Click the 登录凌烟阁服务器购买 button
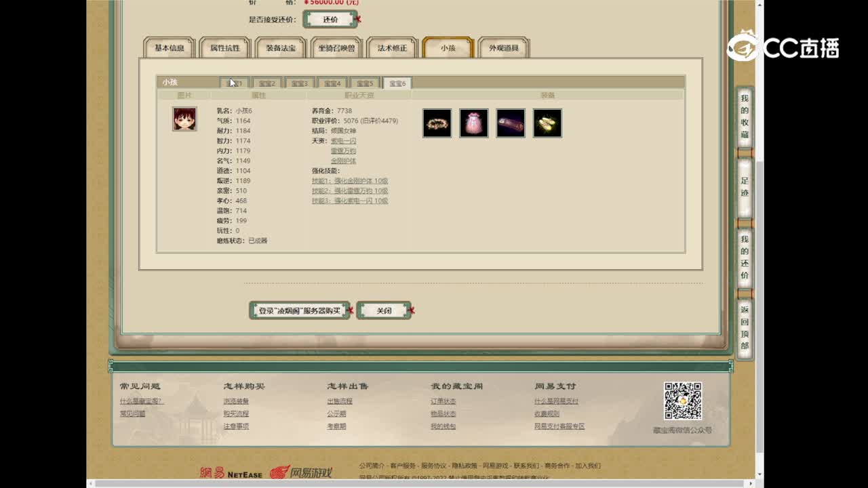Viewport: 868px width, 488px height. 300,310
